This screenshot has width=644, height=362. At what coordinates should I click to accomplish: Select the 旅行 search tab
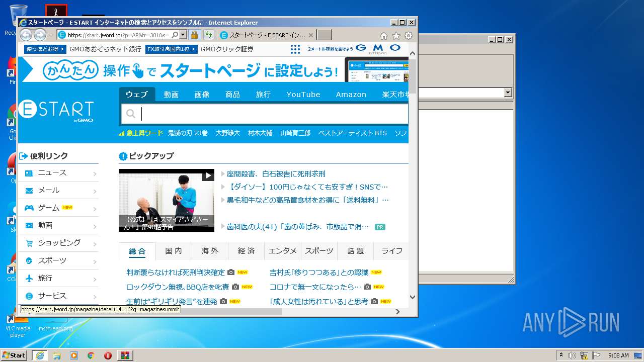[263, 94]
